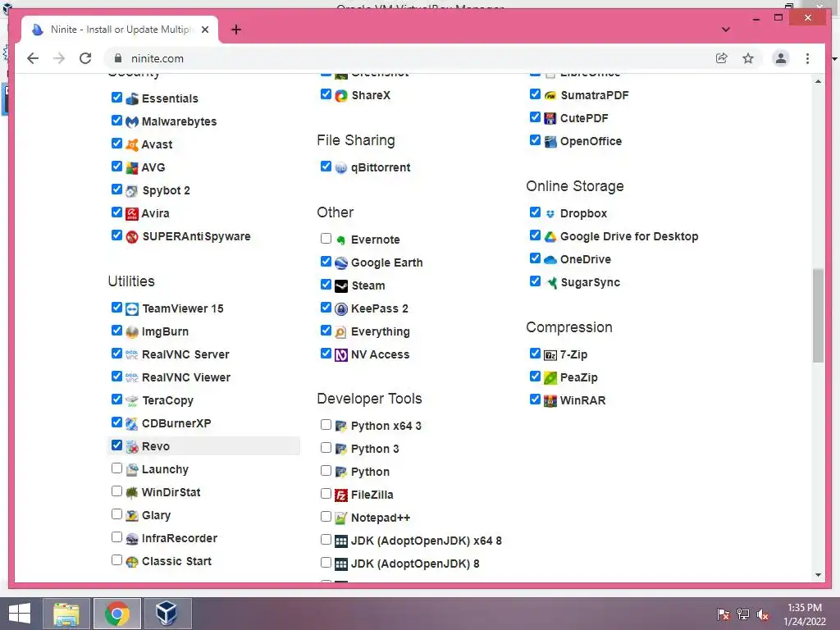Click the OneDrive cloud icon

click(x=550, y=260)
